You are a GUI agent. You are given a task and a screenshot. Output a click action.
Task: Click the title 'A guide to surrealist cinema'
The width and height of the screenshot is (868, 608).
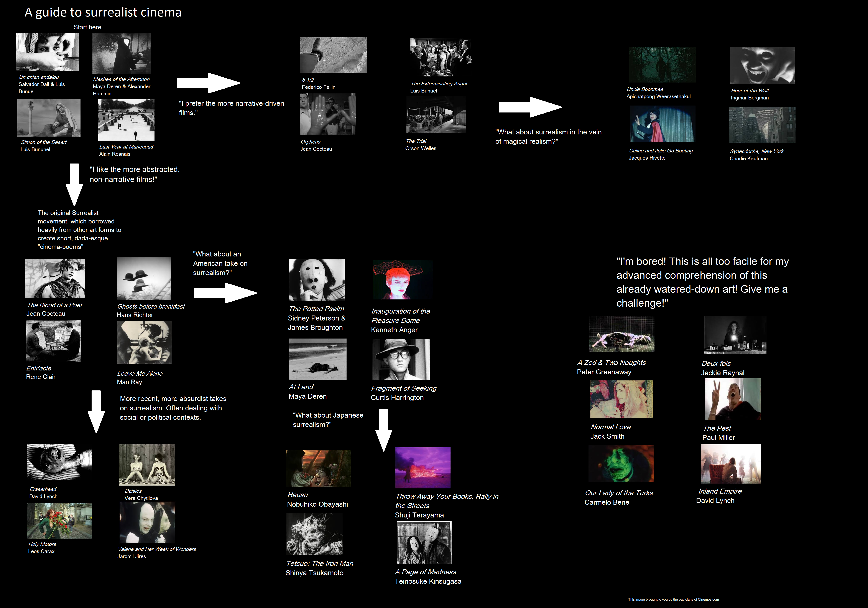point(103,12)
